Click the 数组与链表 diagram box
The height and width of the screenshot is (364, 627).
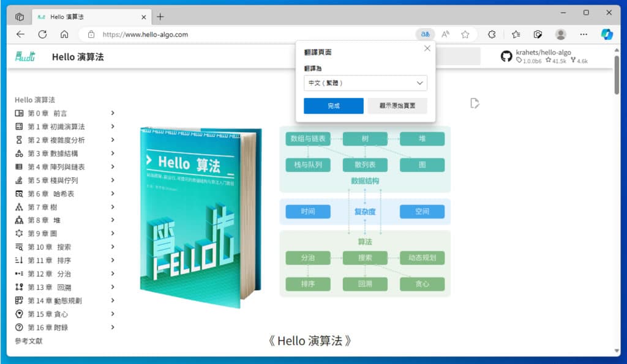pyautogui.click(x=308, y=139)
